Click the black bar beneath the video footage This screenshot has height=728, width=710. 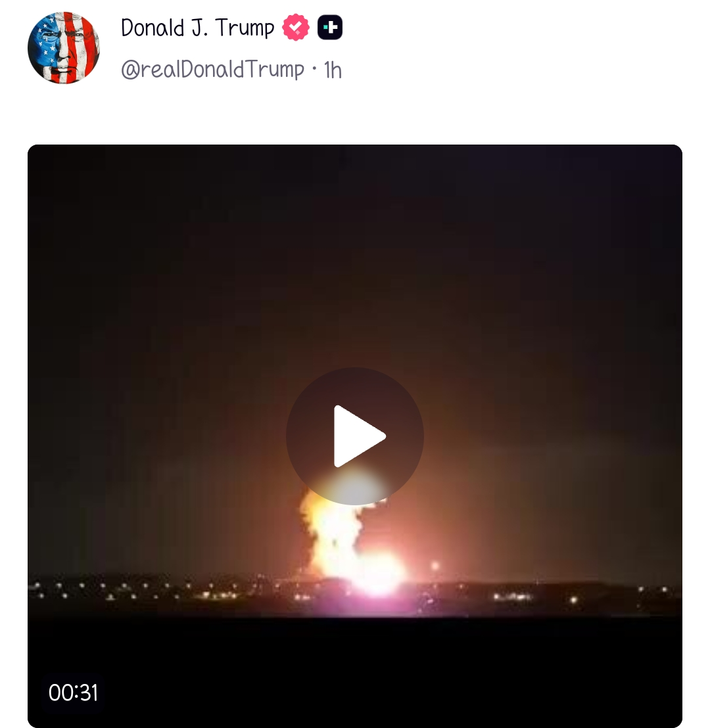tap(354, 671)
